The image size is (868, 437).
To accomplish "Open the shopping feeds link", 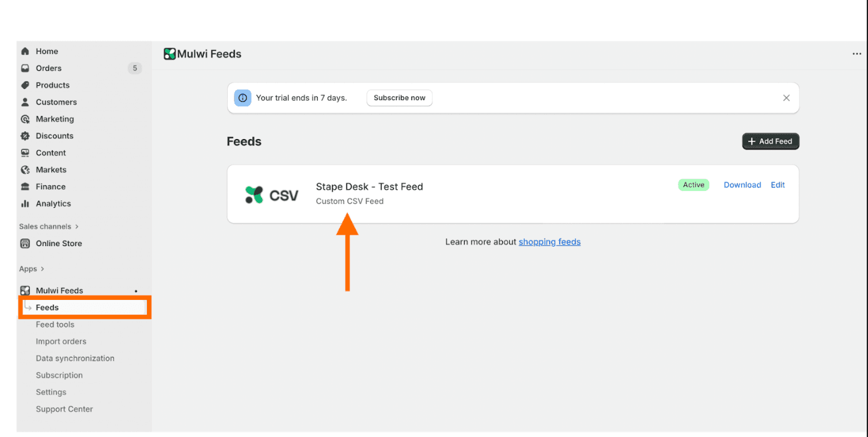I will click(x=549, y=241).
